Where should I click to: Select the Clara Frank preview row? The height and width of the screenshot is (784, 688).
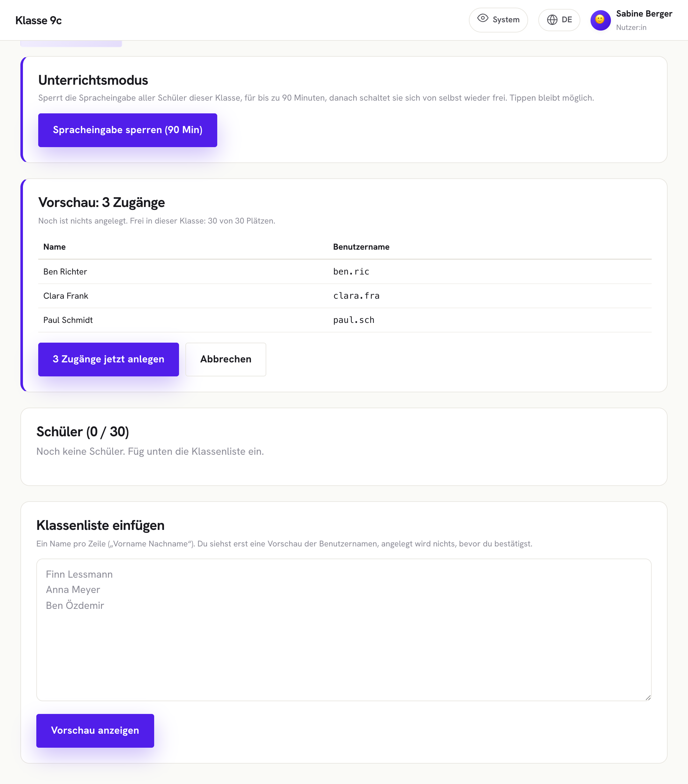(345, 296)
